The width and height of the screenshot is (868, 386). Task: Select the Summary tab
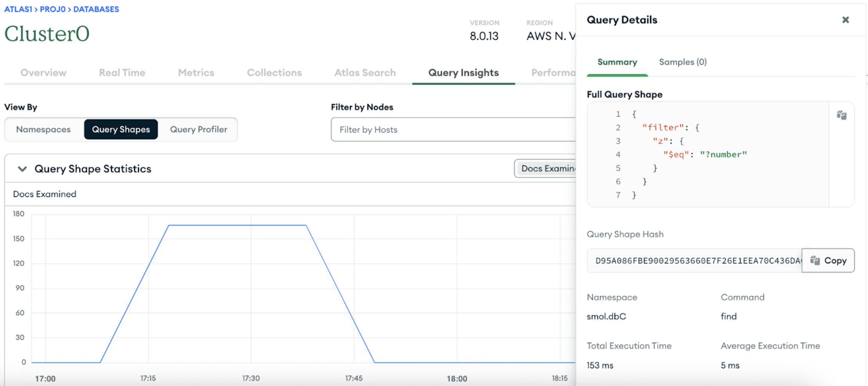click(617, 62)
